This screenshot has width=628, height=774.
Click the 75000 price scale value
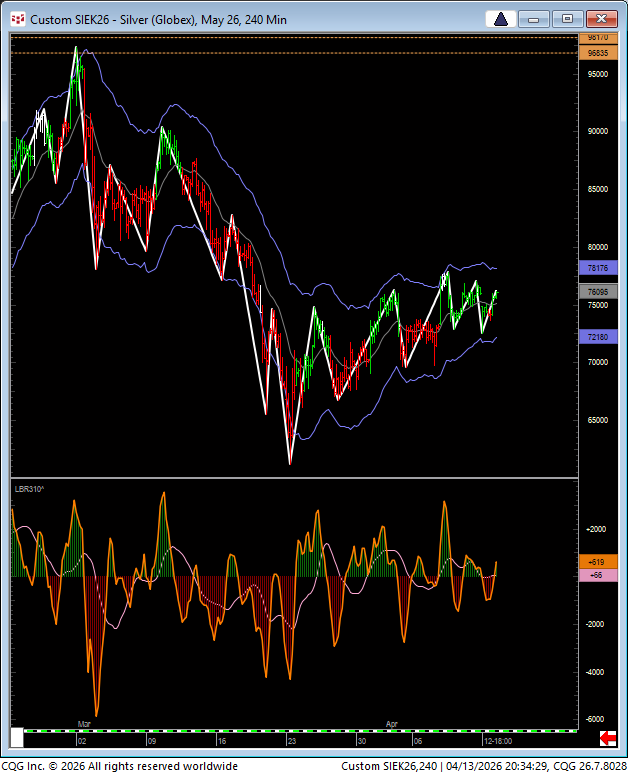pyautogui.click(x=597, y=305)
